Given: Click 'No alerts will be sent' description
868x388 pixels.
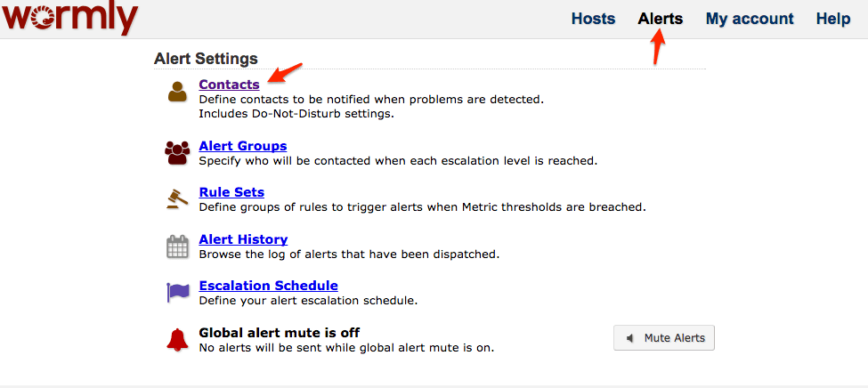Looking at the screenshot, I should (x=346, y=348).
